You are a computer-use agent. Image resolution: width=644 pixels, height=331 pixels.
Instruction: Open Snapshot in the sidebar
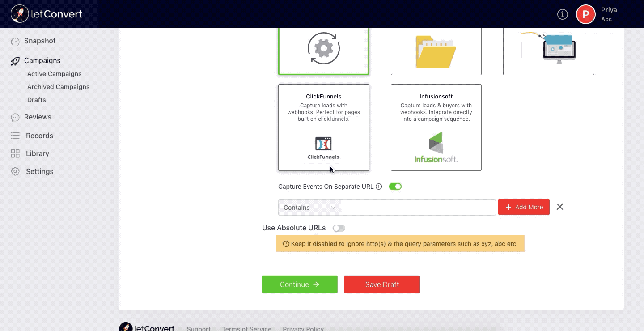[x=40, y=41]
